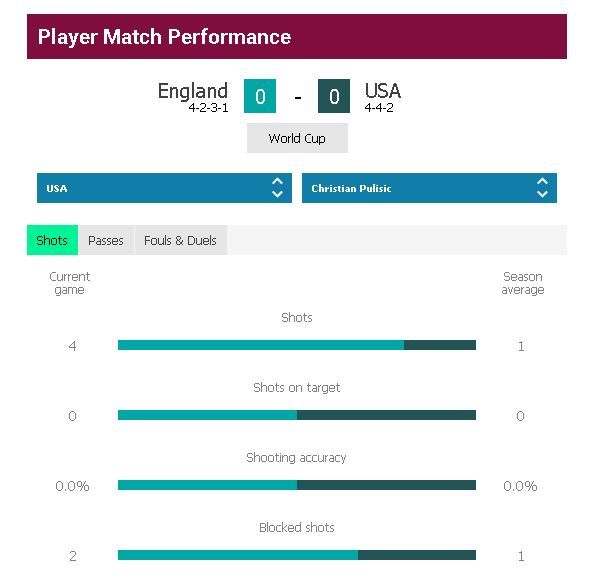Switch to the Fouls & Duels tab

pos(180,240)
